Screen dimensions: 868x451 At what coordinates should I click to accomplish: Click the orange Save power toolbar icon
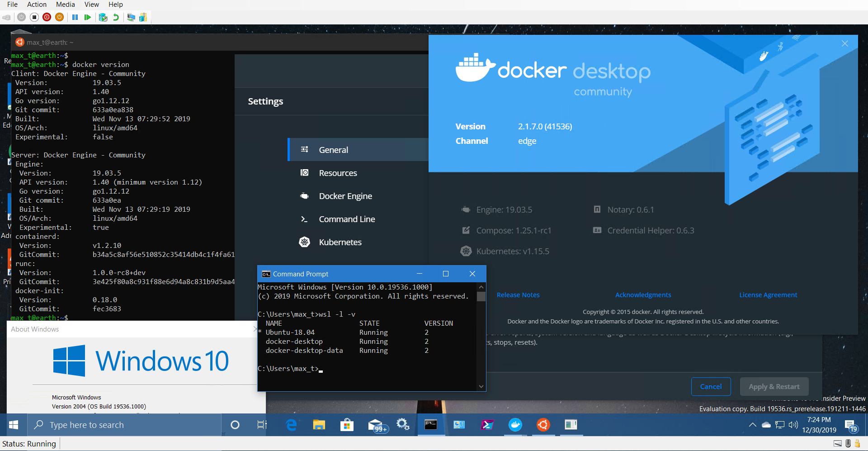[59, 17]
